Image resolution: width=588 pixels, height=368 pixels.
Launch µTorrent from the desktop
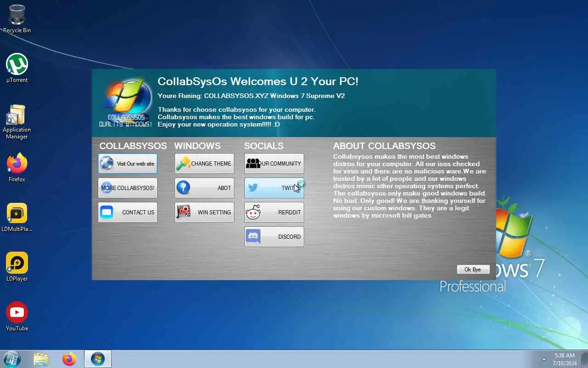(17, 68)
